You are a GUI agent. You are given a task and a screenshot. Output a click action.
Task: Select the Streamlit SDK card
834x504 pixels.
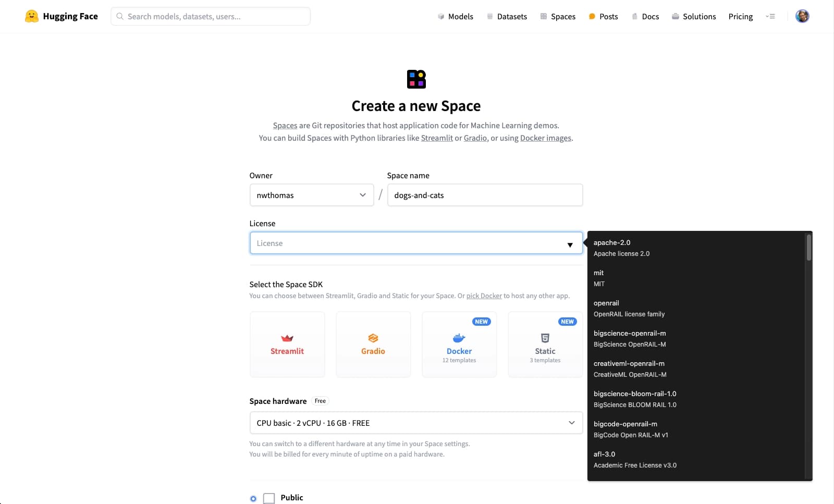(287, 344)
